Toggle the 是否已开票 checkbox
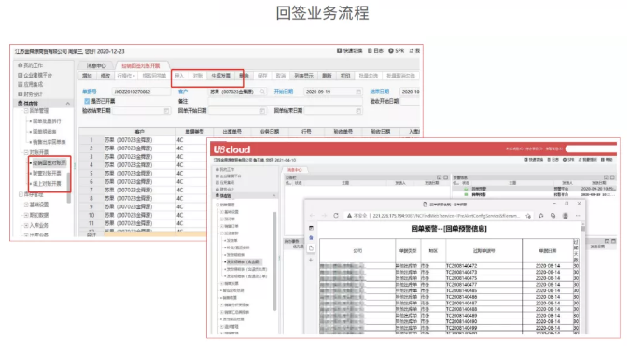The height and width of the screenshot is (353, 644). [x=87, y=101]
